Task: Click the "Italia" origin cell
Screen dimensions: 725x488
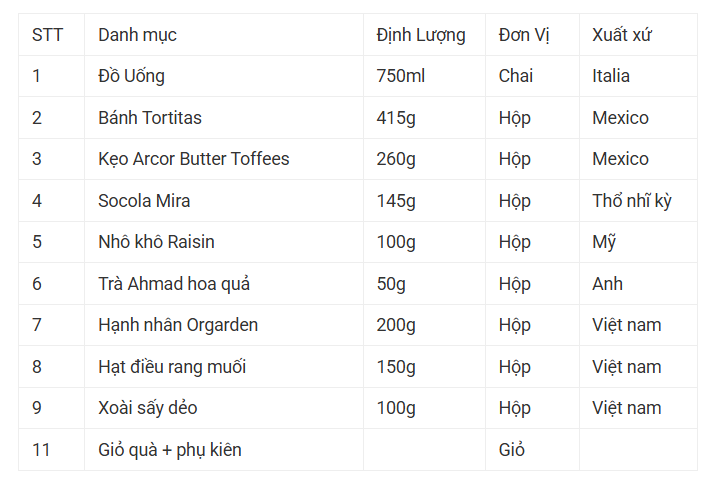Action: pyautogui.click(x=611, y=76)
